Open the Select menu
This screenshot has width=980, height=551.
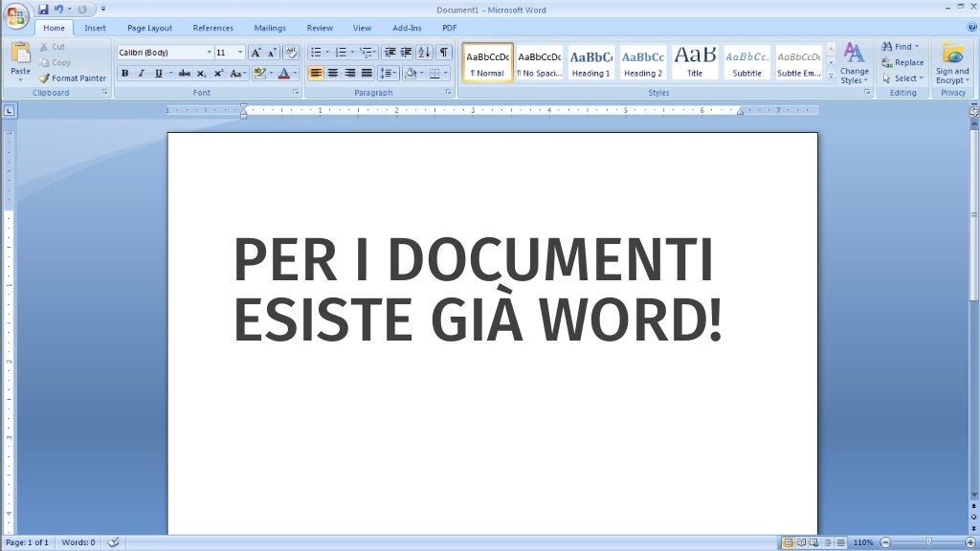pos(903,78)
